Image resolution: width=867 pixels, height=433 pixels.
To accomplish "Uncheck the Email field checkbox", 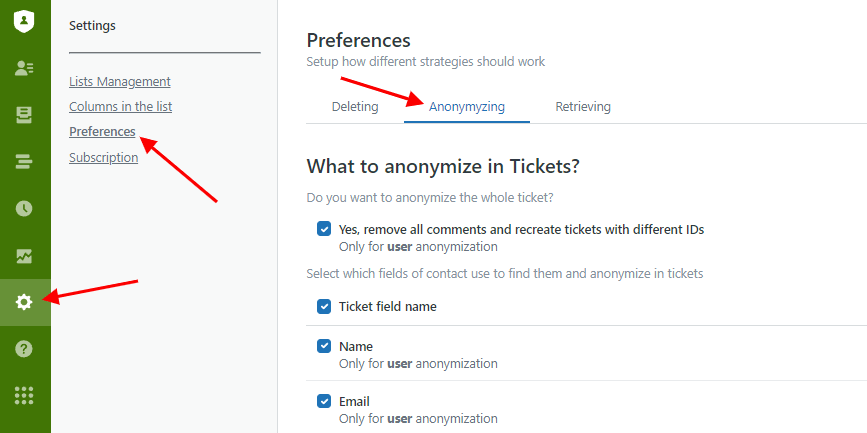I will pos(324,401).
